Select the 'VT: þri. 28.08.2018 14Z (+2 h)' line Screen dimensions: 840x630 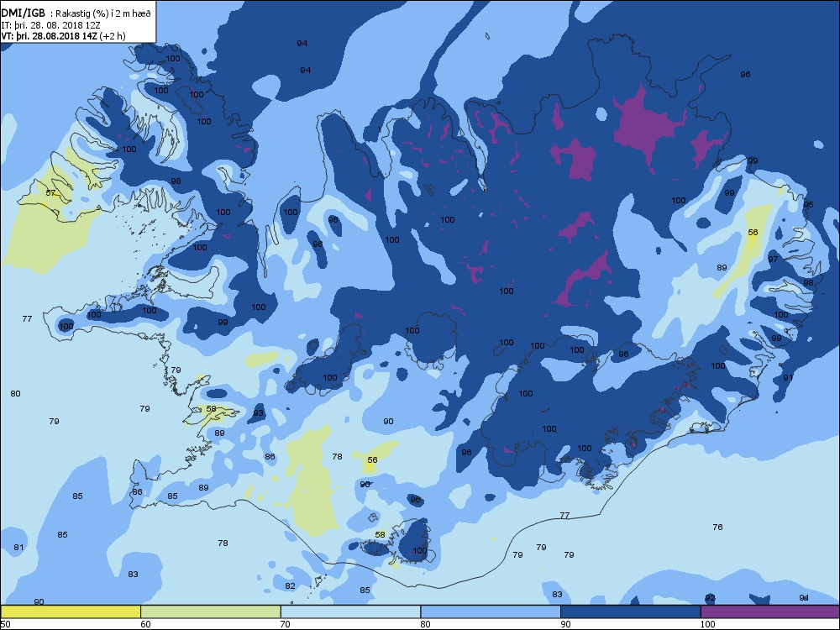point(63,36)
